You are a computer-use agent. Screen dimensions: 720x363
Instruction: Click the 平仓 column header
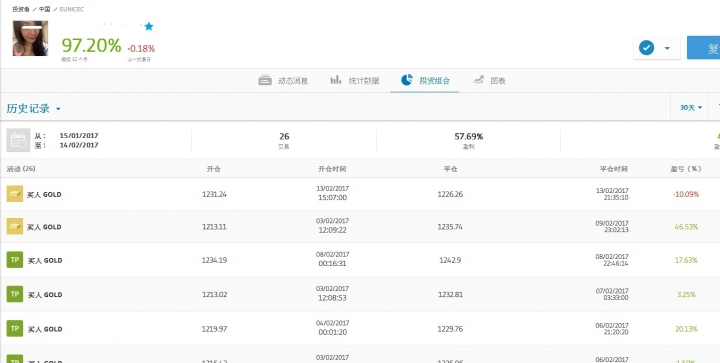(450, 169)
